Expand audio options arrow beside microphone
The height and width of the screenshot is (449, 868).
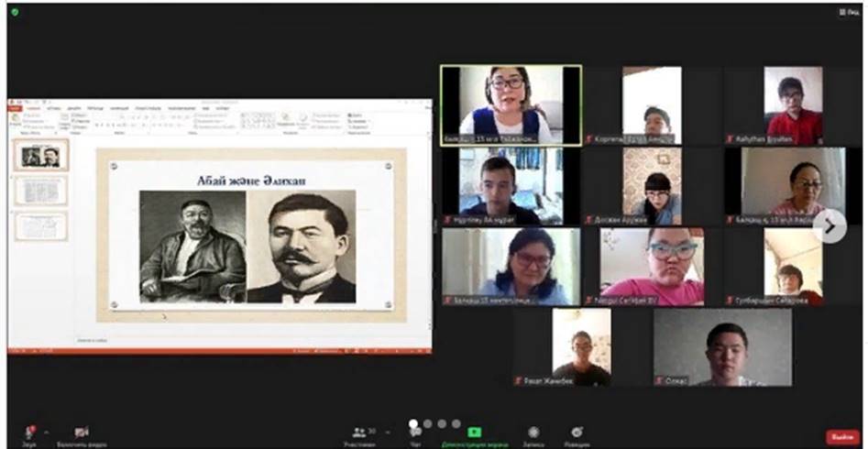(x=47, y=431)
